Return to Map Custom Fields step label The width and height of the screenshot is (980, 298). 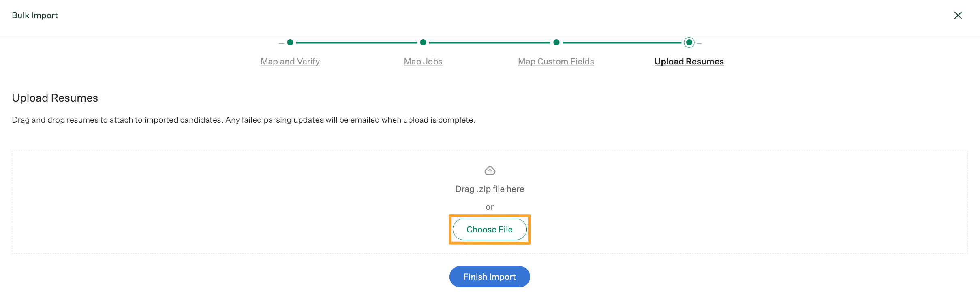(x=556, y=62)
